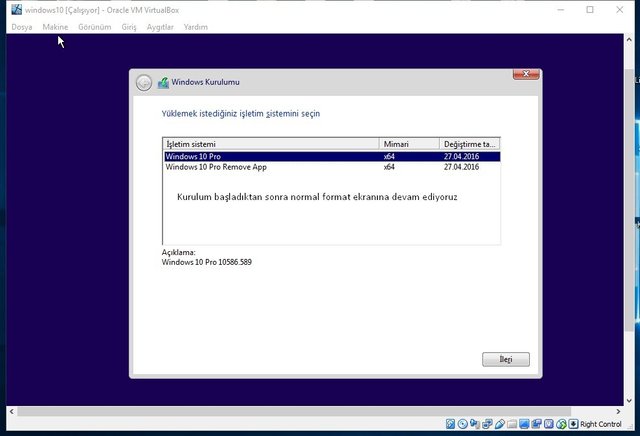Viewport: 640px width, 436px height.
Task: Click the 'Yüklemek istediğiniz işletim sistemini seçin' heading
Action: click(241, 113)
